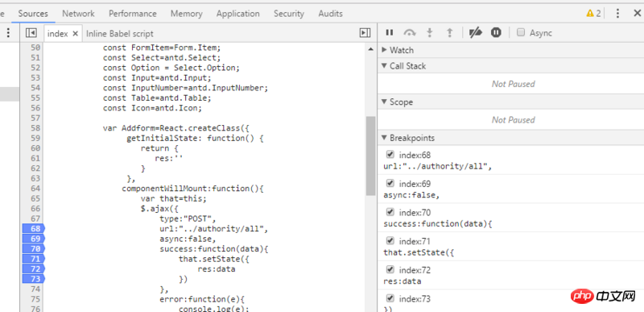
Task: Click line 68 breakpoint marker in gutter
Action: [x=33, y=228]
